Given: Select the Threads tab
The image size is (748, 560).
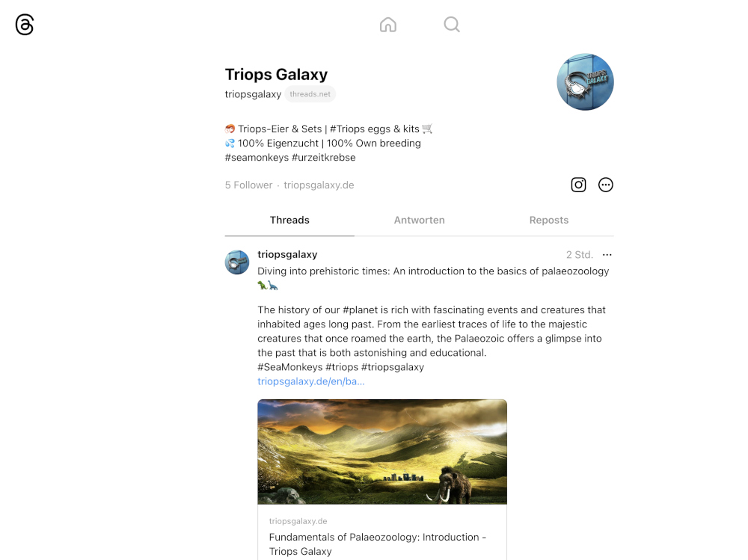Looking at the screenshot, I should coord(289,220).
